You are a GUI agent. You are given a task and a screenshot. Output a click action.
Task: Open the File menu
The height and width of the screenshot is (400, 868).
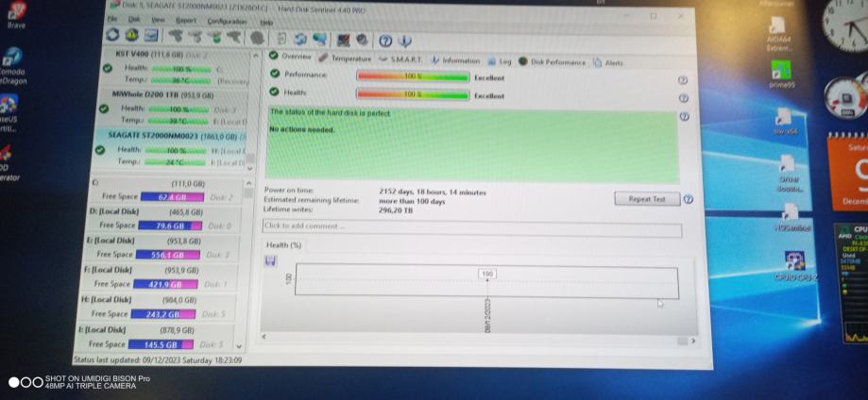coord(112,19)
